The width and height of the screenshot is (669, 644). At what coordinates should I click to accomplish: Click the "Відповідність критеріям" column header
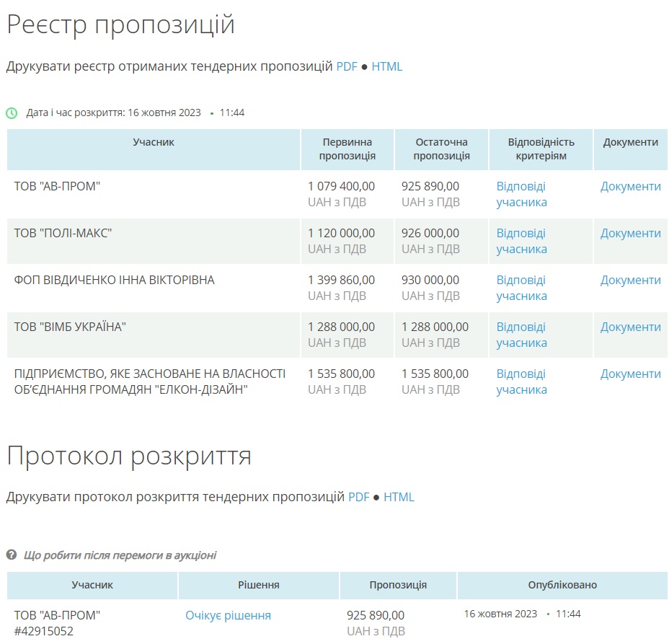(x=541, y=149)
